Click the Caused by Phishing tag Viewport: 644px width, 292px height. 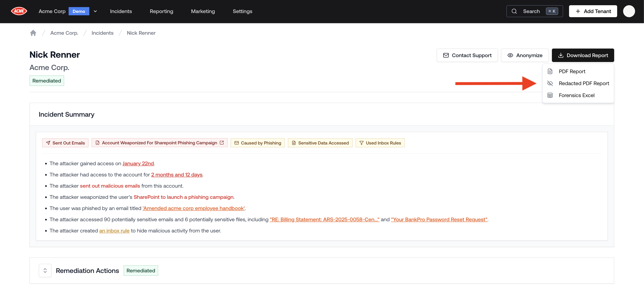pos(257,143)
